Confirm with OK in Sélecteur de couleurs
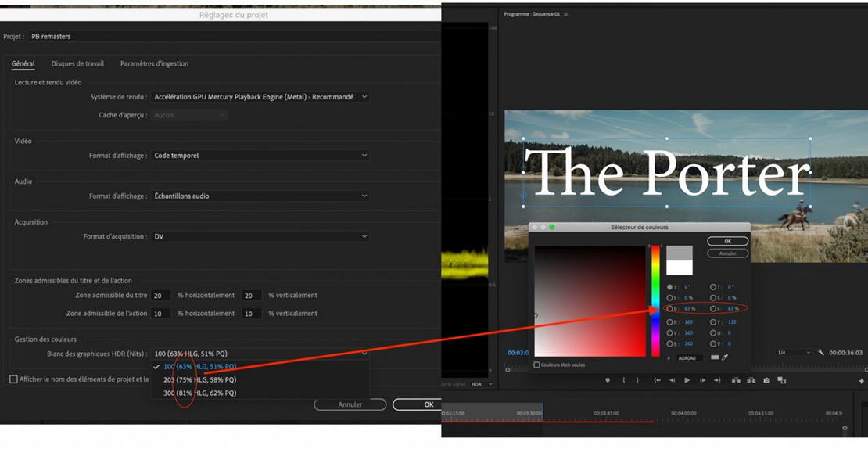Viewport: 868px width, 449px height. [x=727, y=242]
